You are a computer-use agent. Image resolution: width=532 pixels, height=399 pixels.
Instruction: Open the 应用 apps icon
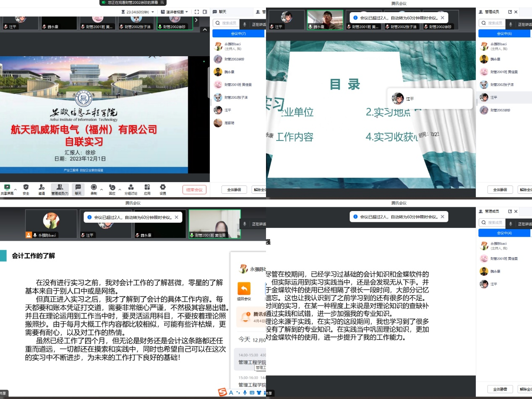tap(147, 190)
